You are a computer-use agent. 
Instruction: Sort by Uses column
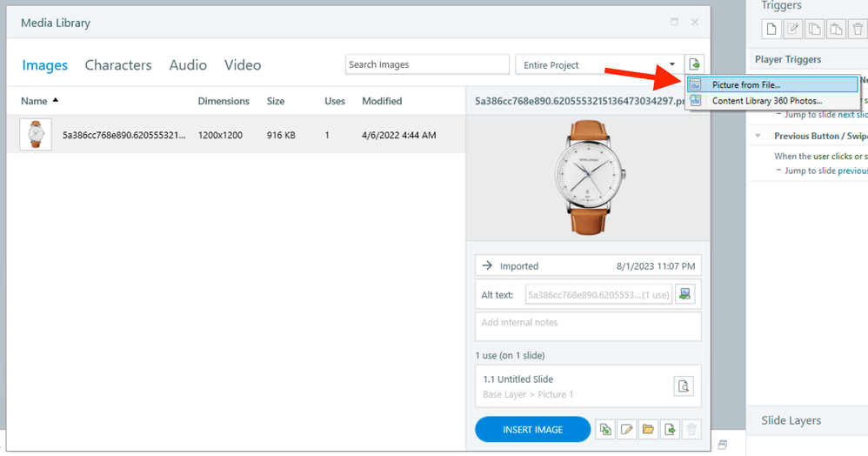pyautogui.click(x=335, y=101)
